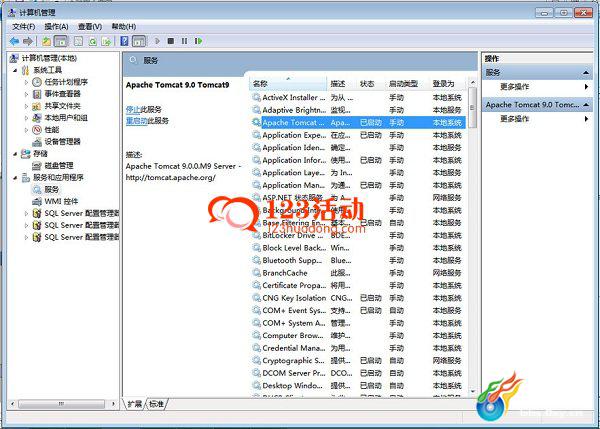Expand the 共享文件夹 node arrow
The width and height of the screenshot is (600, 429).
tap(26, 106)
